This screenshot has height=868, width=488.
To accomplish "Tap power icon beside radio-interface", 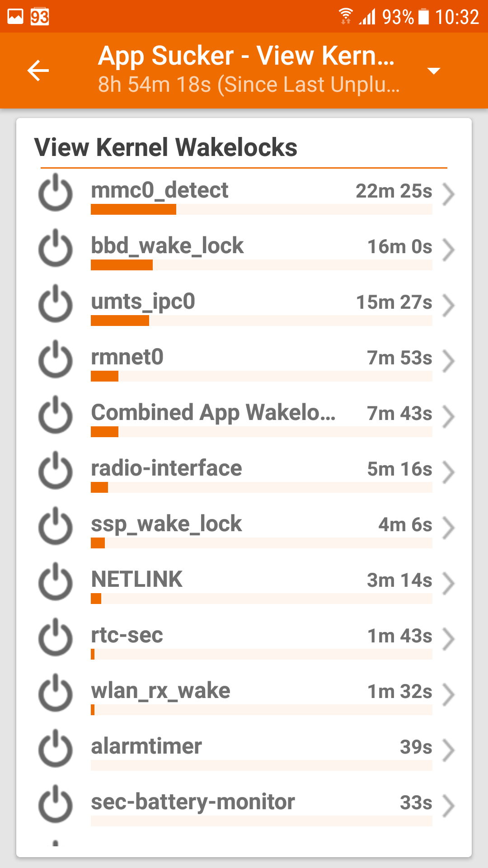I will [x=56, y=471].
